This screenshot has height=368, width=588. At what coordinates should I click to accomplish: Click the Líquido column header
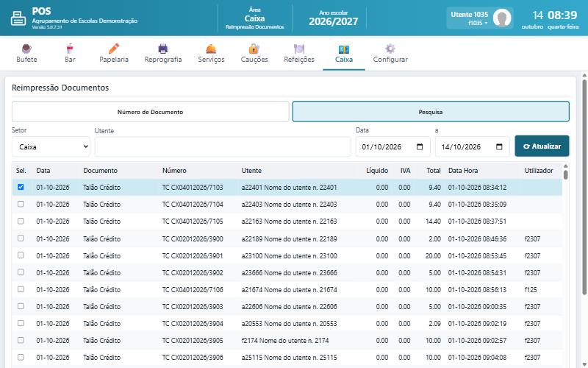pos(377,171)
